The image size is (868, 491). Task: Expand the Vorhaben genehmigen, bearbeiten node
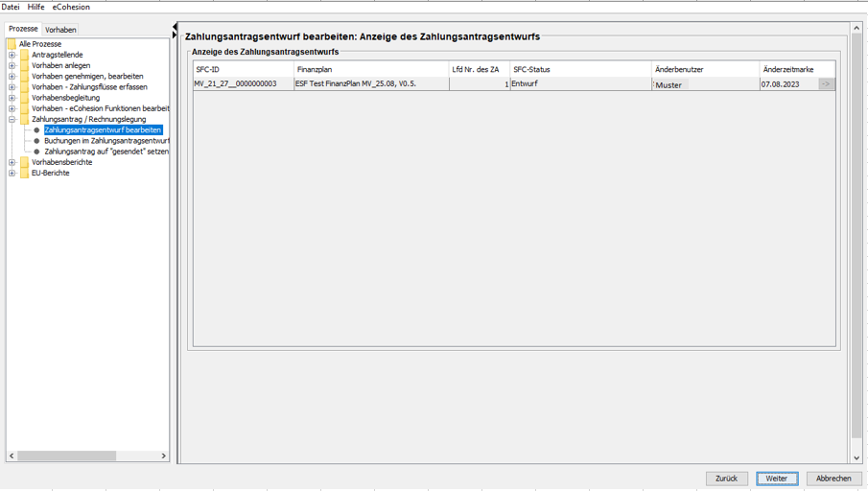[x=12, y=77]
